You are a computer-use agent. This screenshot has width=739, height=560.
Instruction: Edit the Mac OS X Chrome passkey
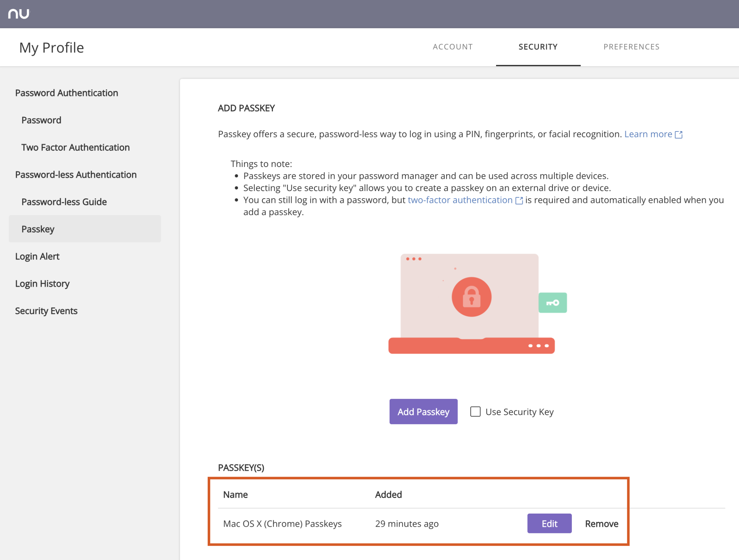[549, 524]
